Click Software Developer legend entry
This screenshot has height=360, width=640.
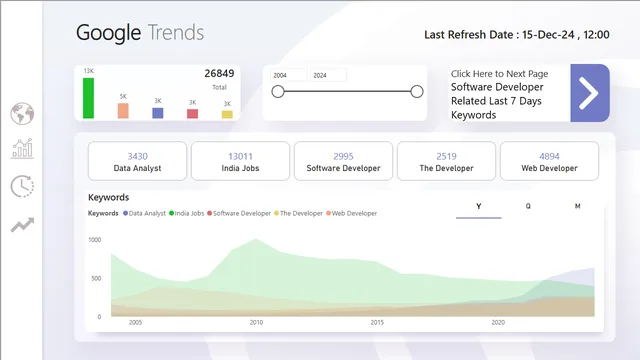click(x=239, y=213)
